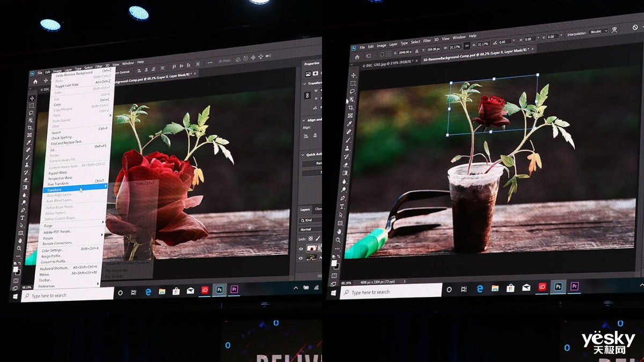Select the Rectangular Marquee tool on left screen

pyautogui.click(x=32, y=105)
